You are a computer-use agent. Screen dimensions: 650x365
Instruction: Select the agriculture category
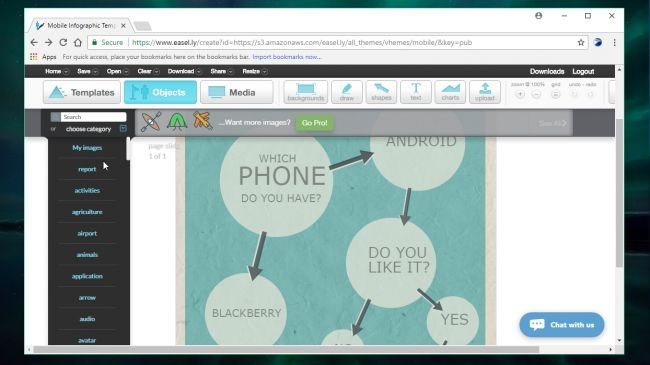[x=87, y=212]
